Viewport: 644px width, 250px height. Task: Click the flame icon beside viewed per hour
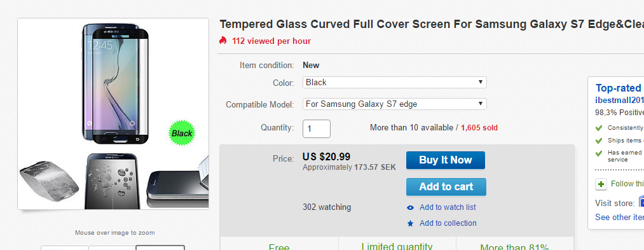(223, 41)
